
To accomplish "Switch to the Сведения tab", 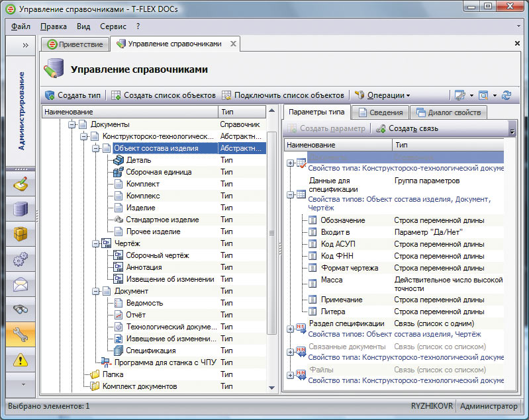I will [x=380, y=112].
